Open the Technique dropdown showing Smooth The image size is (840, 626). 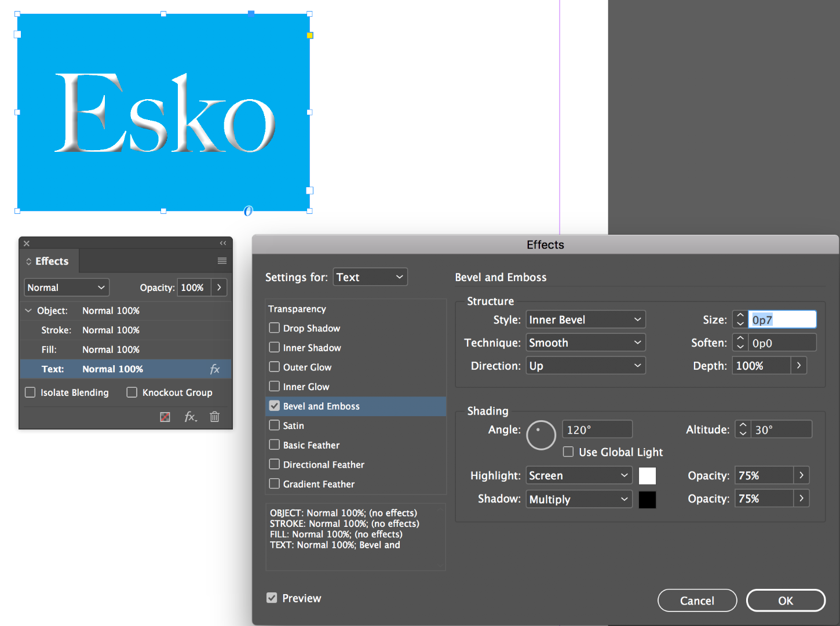[x=586, y=343]
